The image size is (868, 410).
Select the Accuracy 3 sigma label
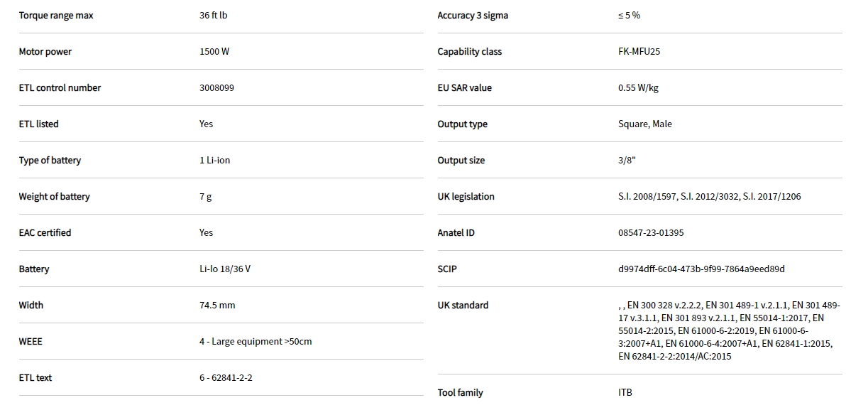473,16
